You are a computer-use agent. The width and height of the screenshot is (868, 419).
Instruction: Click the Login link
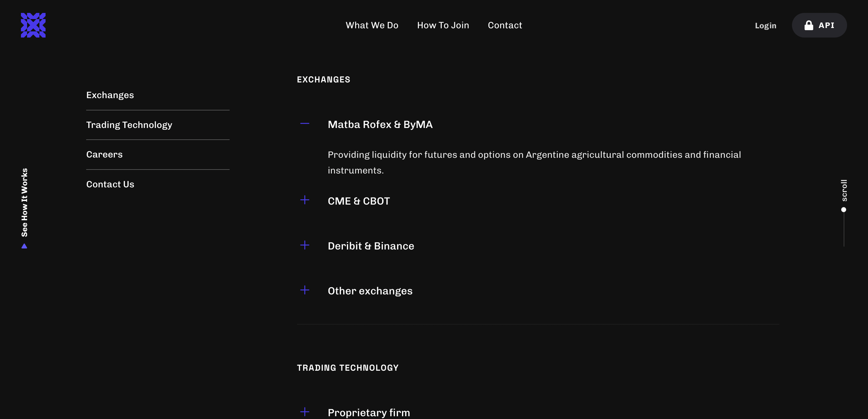point(765,26)
